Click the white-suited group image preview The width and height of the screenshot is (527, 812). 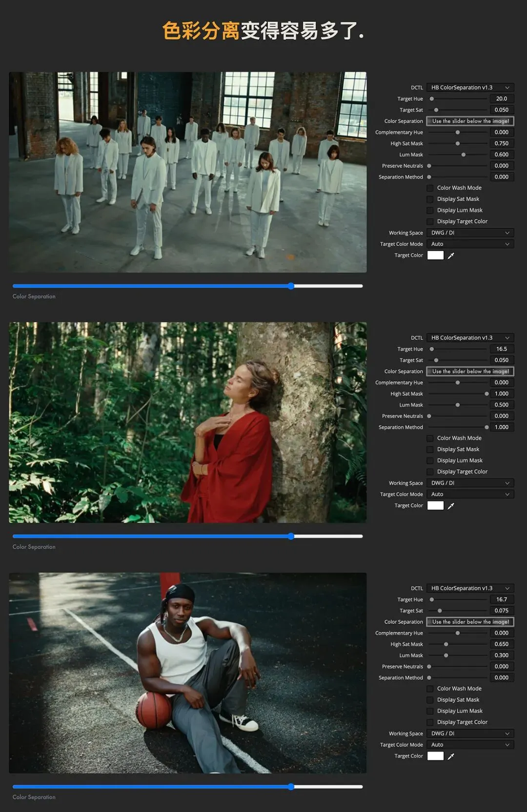[x=188, y=172]
